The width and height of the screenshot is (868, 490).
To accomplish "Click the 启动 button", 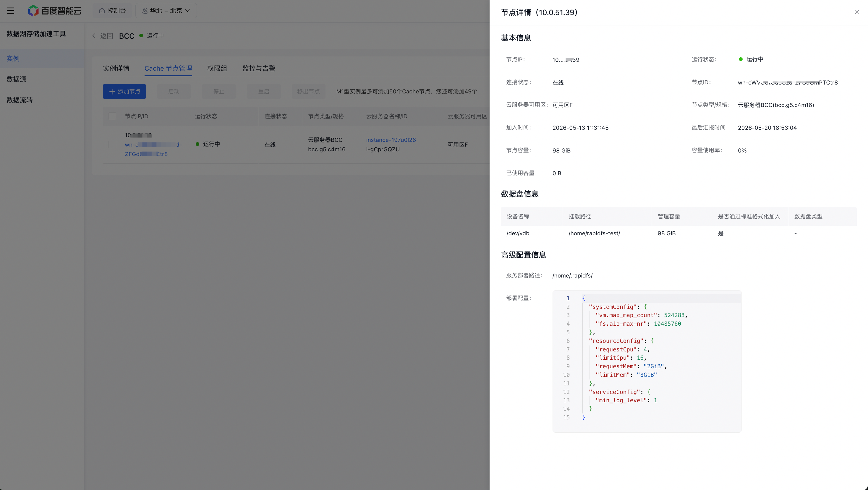I will coord(174,91).
